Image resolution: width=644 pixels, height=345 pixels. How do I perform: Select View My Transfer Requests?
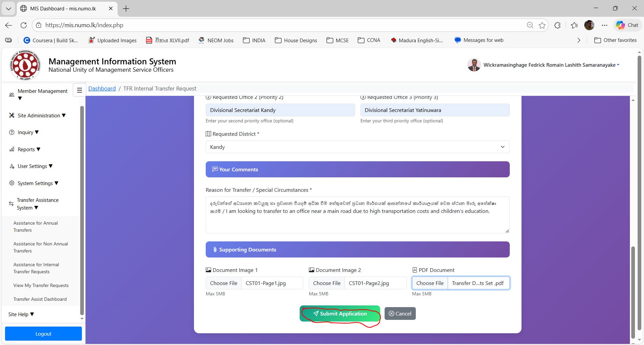[41, 285]
